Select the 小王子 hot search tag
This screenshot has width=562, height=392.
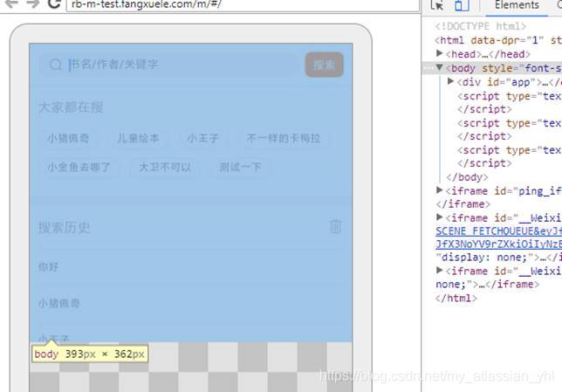pyautogui.click(x=202, y=138)
